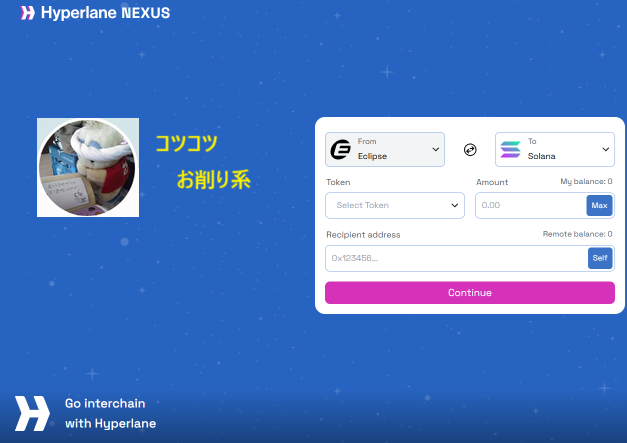Focus the Amount input field
627x443 pixels.
tap(531, 206)
